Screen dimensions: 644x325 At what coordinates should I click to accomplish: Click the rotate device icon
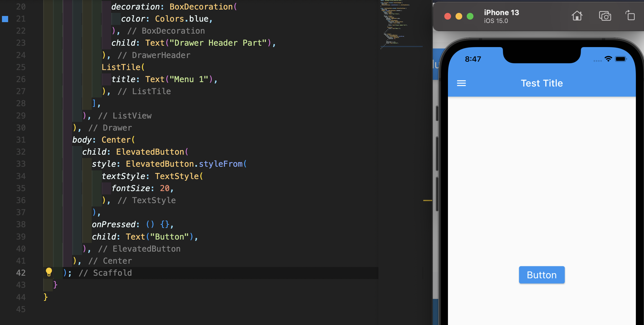point(630,16)
